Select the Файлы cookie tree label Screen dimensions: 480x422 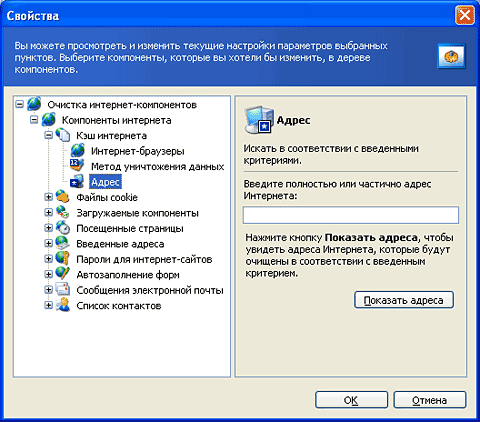tap(107, 197)
